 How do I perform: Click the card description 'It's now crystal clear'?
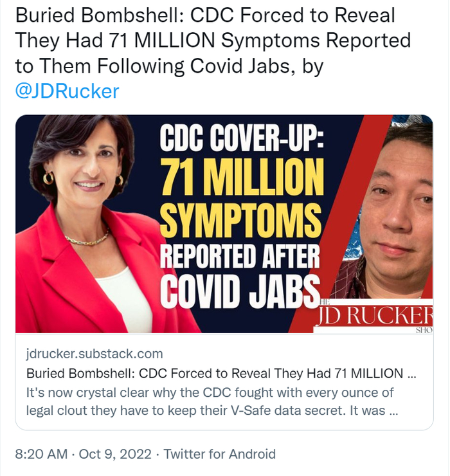pos(210,392)
